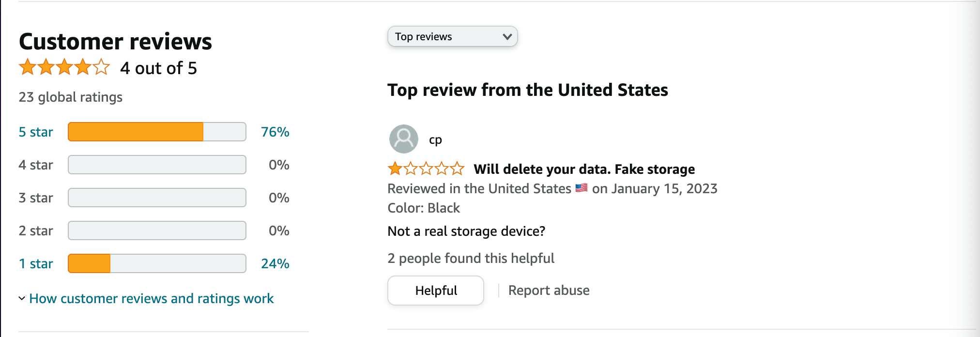Click the dropdown arrow on the Top reviews selector
Screen dimensions: 980x337
tap(506, 36)
